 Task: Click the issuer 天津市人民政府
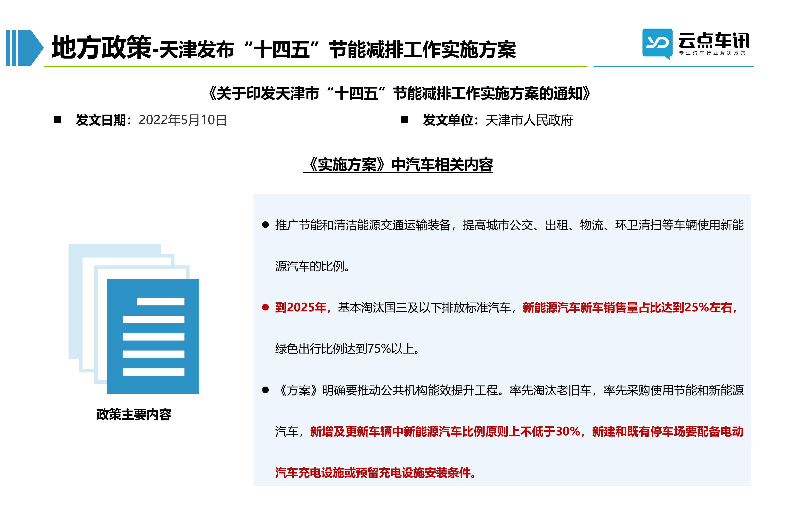point(529,120)
